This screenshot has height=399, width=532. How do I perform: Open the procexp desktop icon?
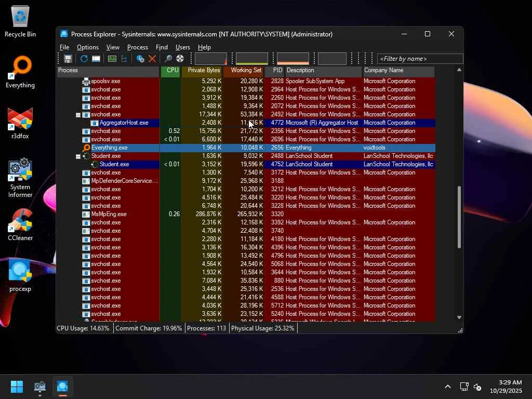coord(20,275)
